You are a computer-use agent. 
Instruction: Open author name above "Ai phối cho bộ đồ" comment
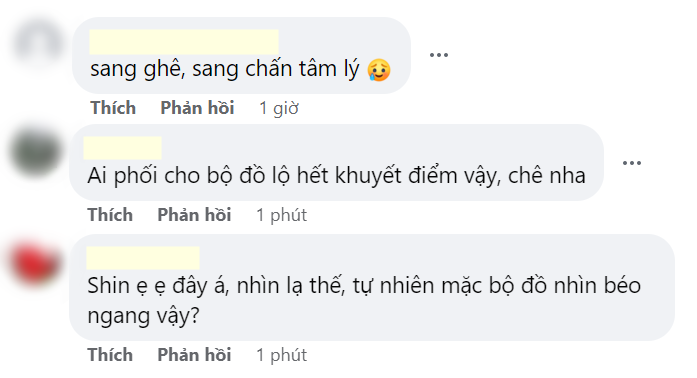[123, 148]
